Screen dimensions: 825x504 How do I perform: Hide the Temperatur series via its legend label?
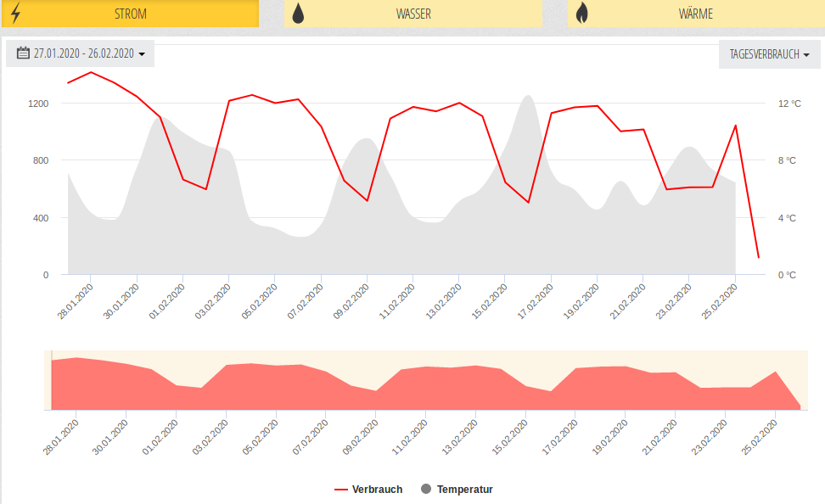(x=464, y=490)
